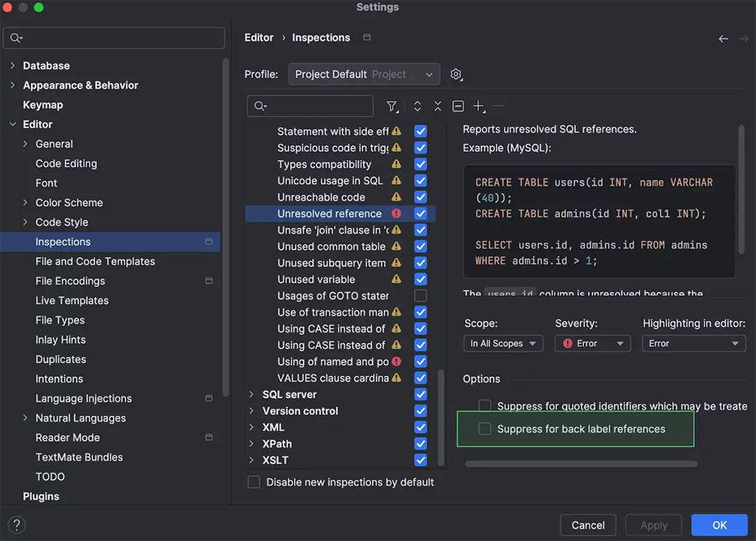Click the profile settings gear icon

click(x=457, y=74)
